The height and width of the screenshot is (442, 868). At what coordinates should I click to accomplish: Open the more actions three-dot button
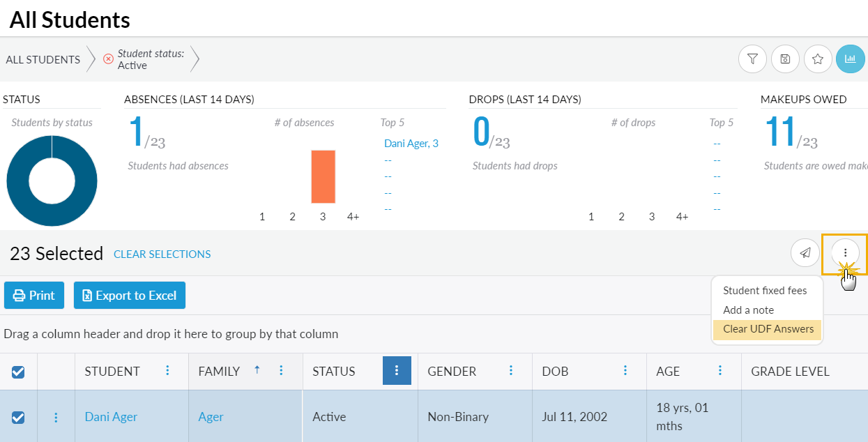coord(845,252)
